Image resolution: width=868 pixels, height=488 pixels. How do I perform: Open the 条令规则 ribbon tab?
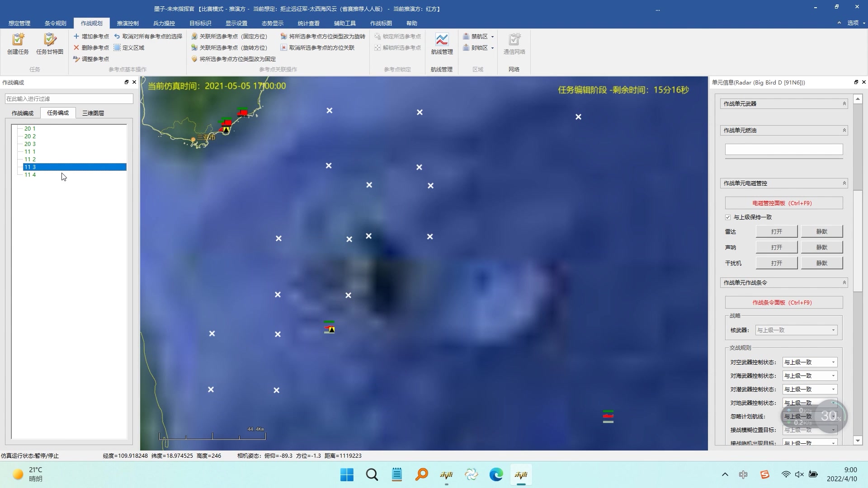[x=56, y=23]
